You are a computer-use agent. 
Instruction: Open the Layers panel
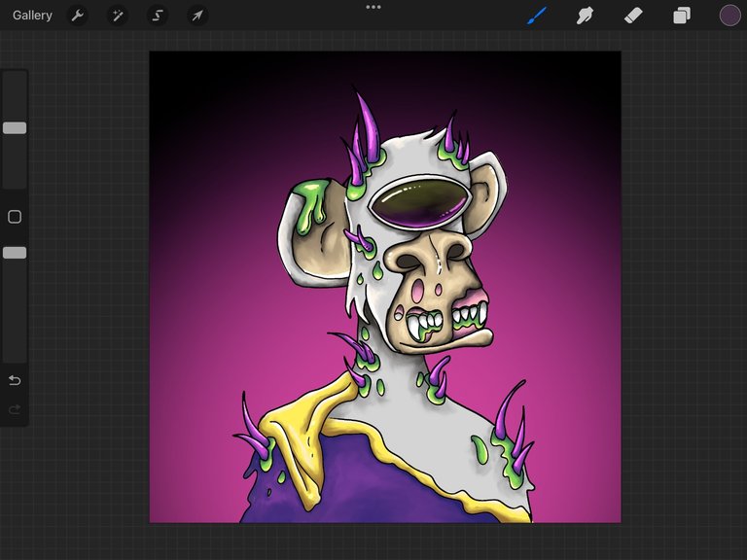point(682,16)
